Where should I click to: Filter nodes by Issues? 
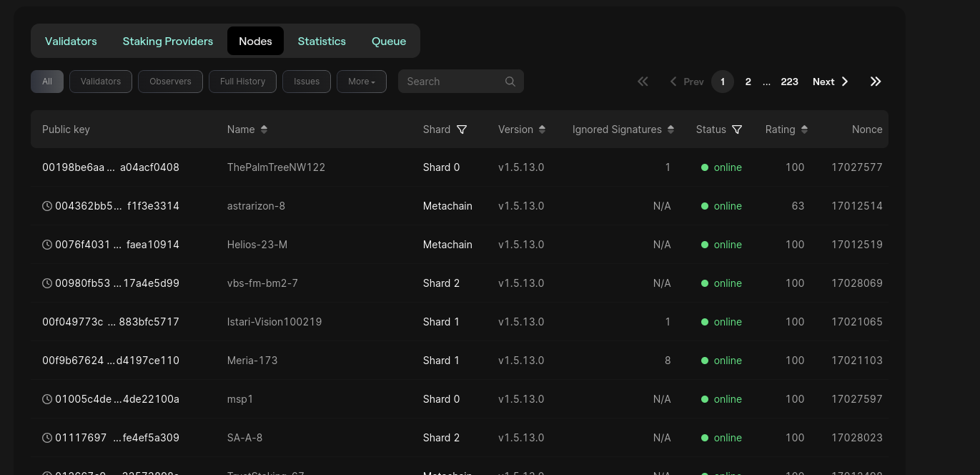[306, 82]
